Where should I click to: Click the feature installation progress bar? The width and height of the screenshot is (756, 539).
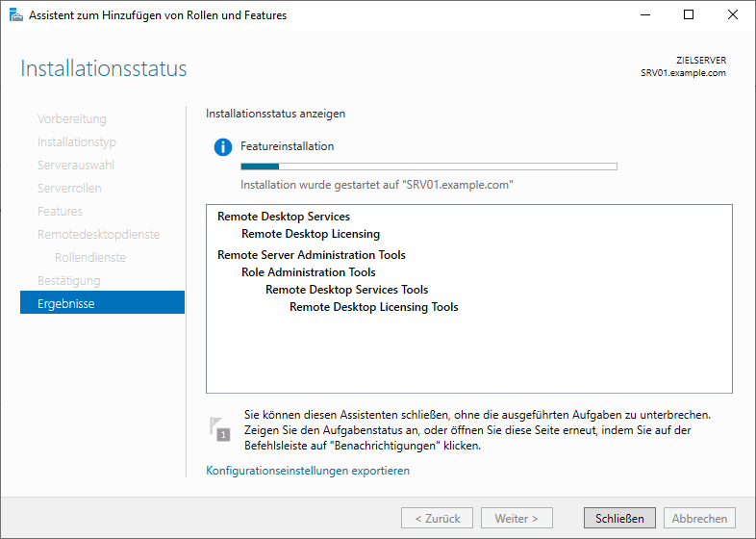[429, 167]
